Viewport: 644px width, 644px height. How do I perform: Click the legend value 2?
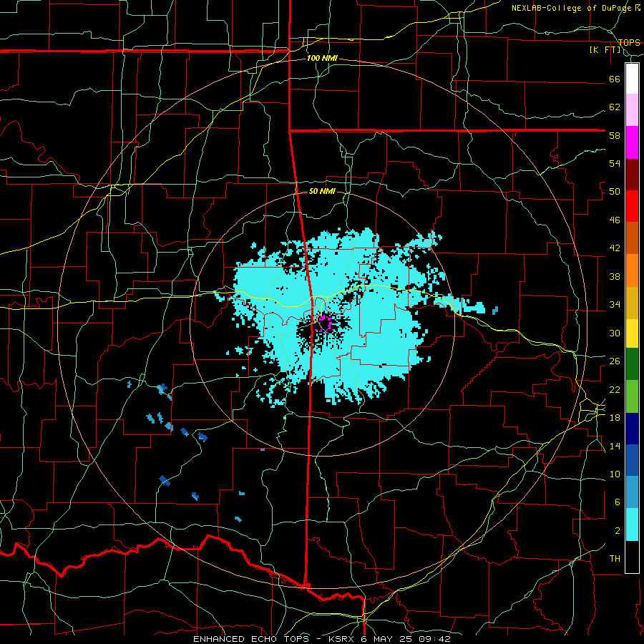click(618, 531)
